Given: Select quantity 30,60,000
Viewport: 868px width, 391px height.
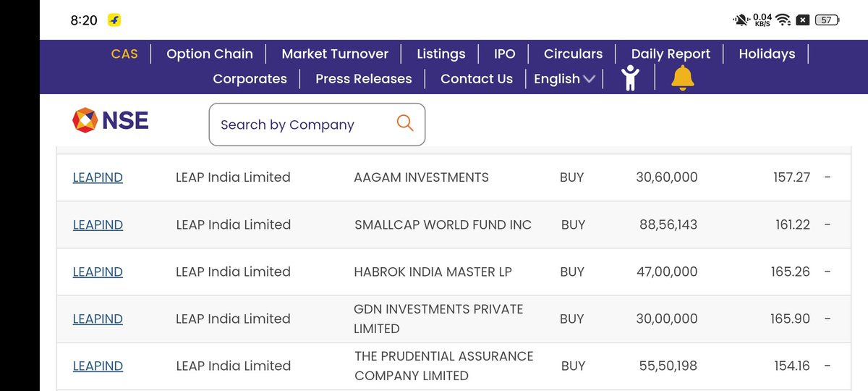Looking at the screenshot, I should [667, 177].
